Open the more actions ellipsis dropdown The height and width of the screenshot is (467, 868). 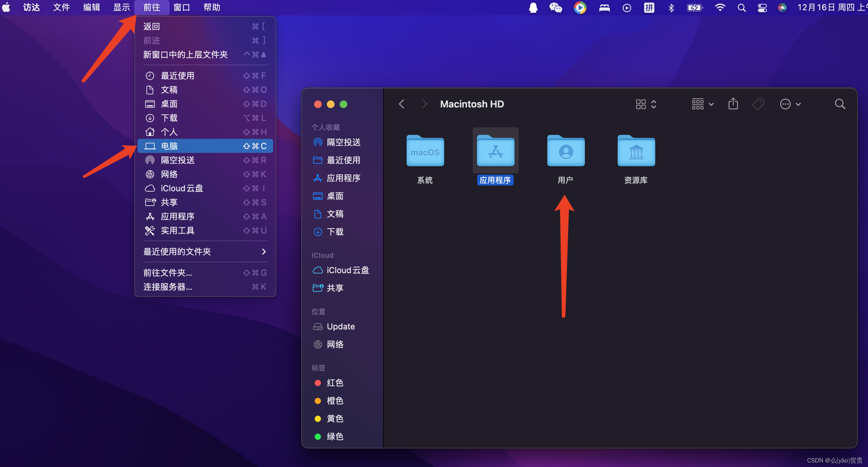click(x=790, y=104)
